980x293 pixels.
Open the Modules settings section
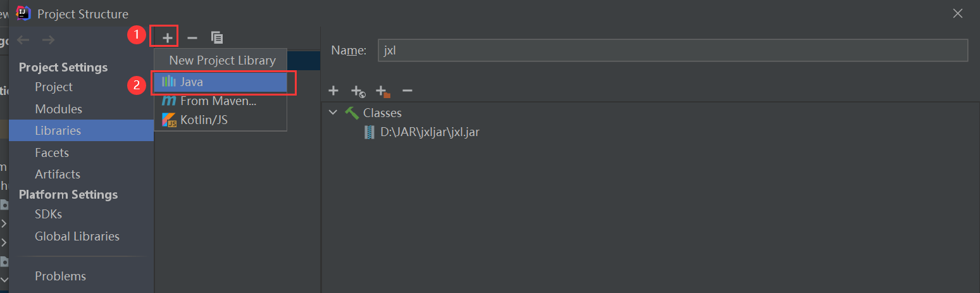(x=58, y=109)
